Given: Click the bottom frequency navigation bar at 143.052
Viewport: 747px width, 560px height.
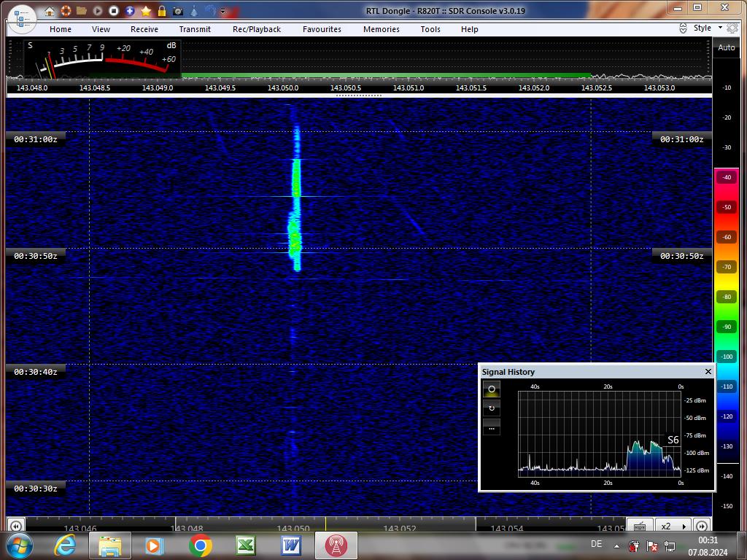Looking at the screenshot, I should pos(400,528).
